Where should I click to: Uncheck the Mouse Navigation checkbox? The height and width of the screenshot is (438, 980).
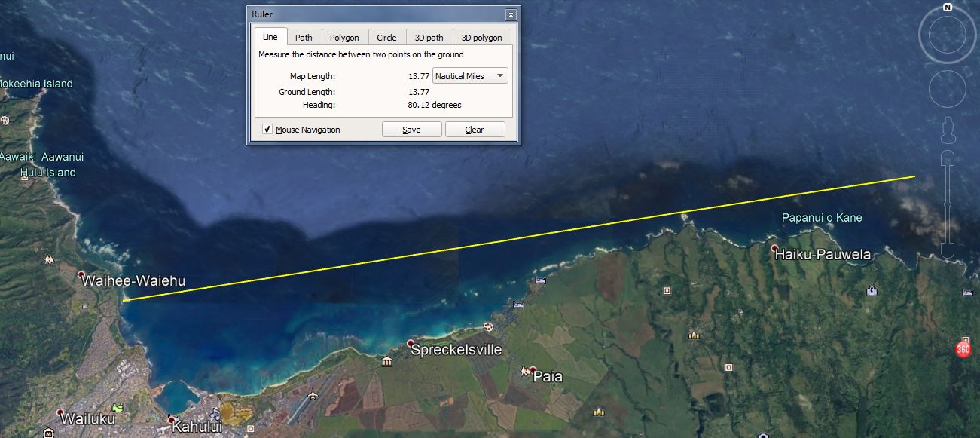coord(267,129)
